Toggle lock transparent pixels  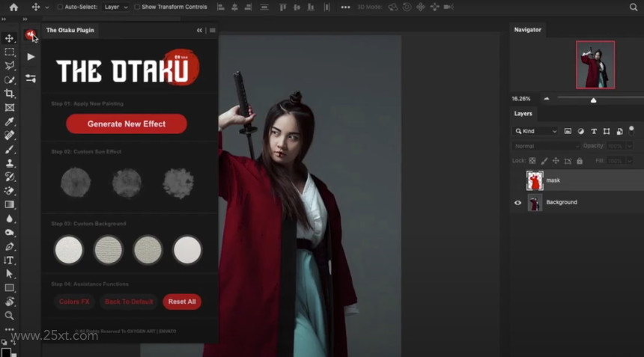coord(532,161)
